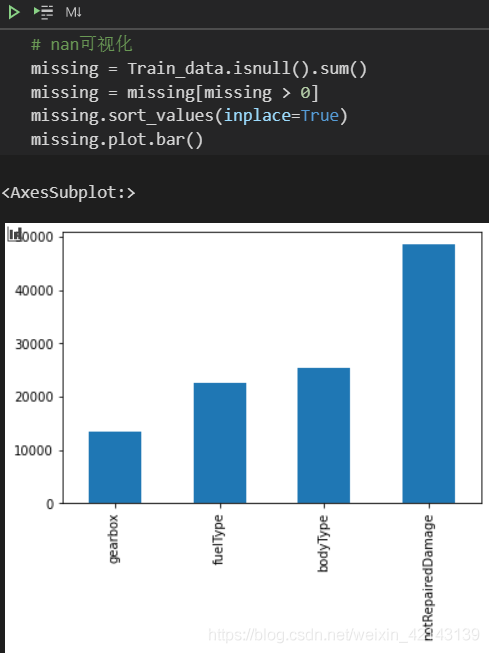The width and height of the screenshot is (489, 653).
Task: Click the bodyType x-axis label
Action: [323, 543]
